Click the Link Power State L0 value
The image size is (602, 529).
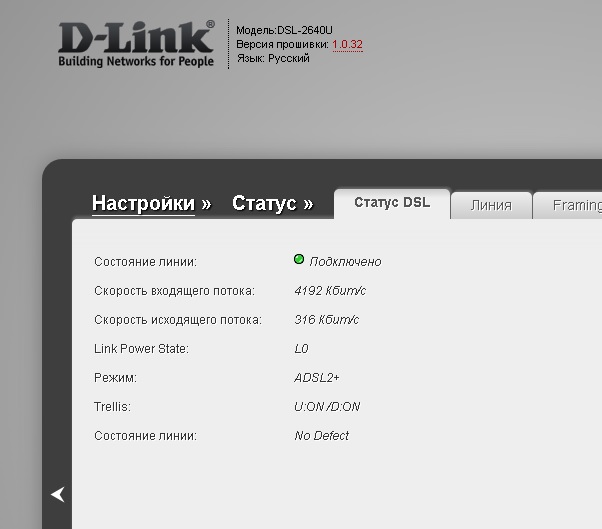pyautogui.click(x=301, y=349)
